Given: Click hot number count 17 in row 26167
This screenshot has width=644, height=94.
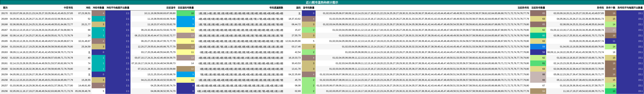Looking at the screenshot, I should tap(611, 30).
